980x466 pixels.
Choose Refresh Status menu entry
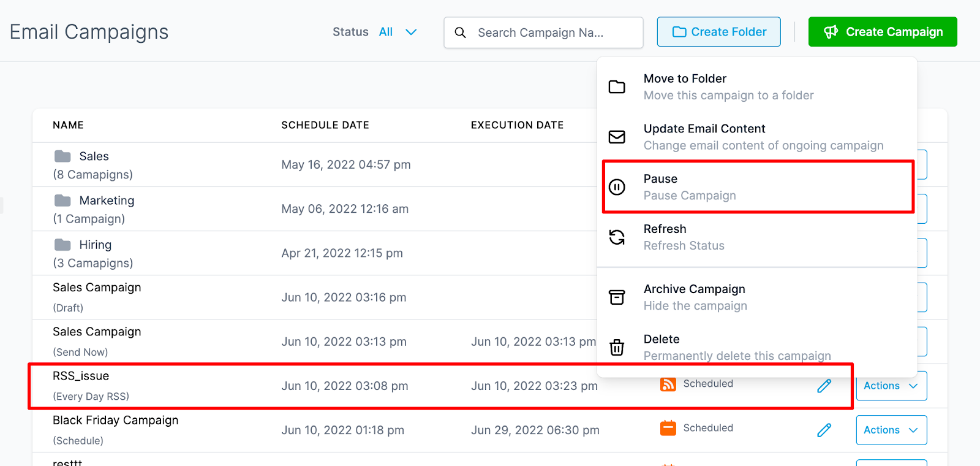coord(757,237)
